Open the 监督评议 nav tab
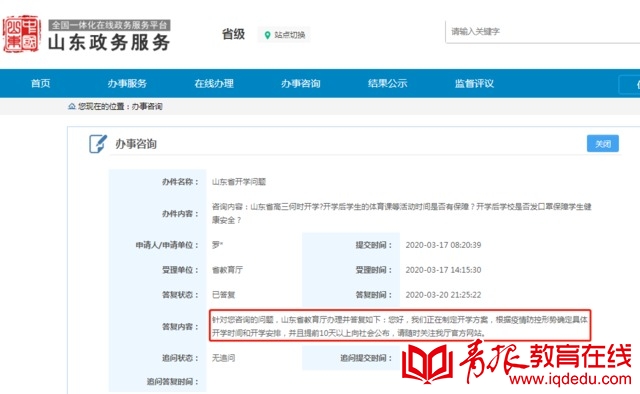This screenshot has width=640, height=394. point(474,83)
